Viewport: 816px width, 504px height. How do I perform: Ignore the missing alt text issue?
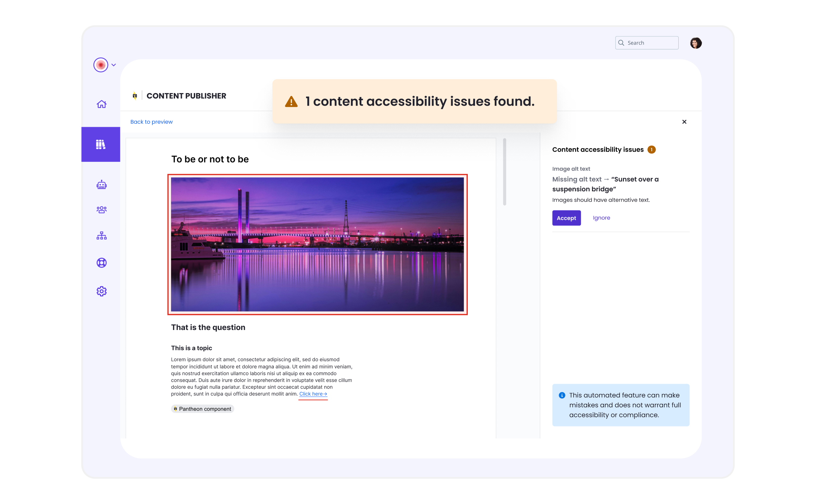(x=601, y=218)
